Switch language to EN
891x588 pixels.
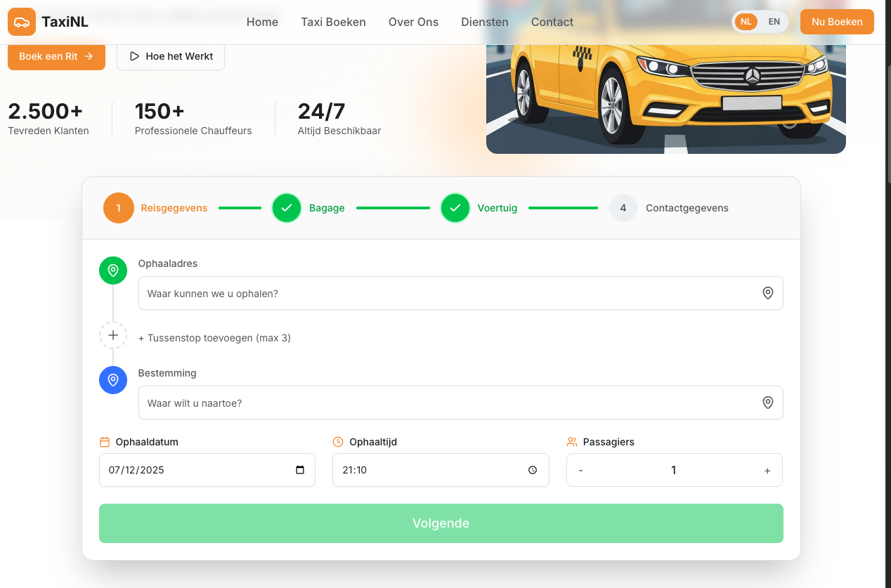tap(774, 22)
